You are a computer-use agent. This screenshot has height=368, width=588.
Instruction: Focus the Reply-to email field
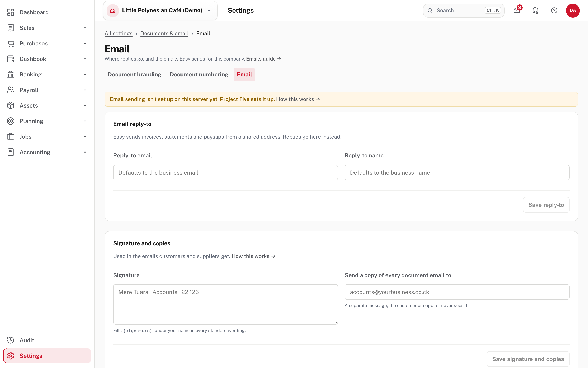(225, 173)
